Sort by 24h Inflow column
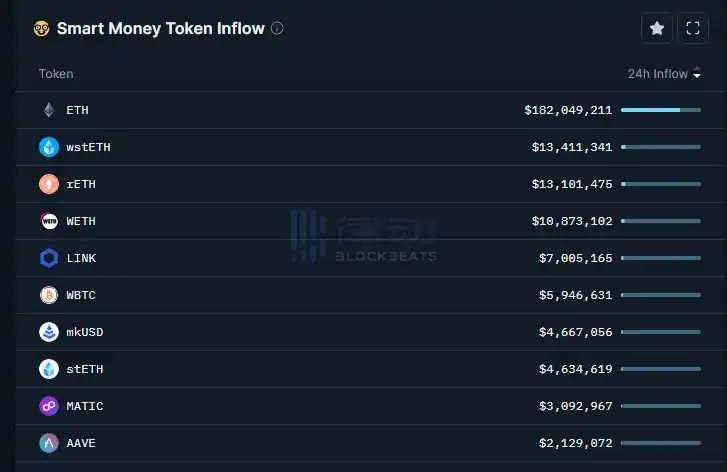This screenshot has height=472, width=727. click(x=664, y=74)
